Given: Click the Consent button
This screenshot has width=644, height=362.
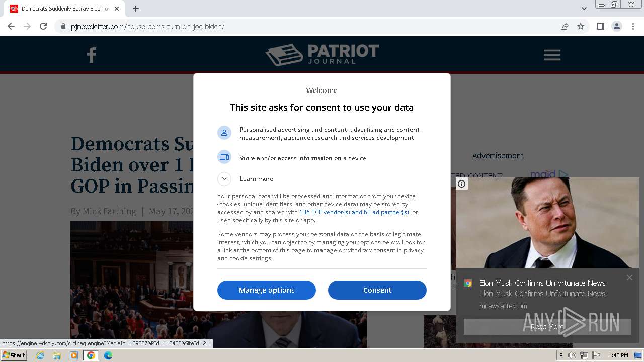Looking at the screenshot, I should (x=377, y=290).
